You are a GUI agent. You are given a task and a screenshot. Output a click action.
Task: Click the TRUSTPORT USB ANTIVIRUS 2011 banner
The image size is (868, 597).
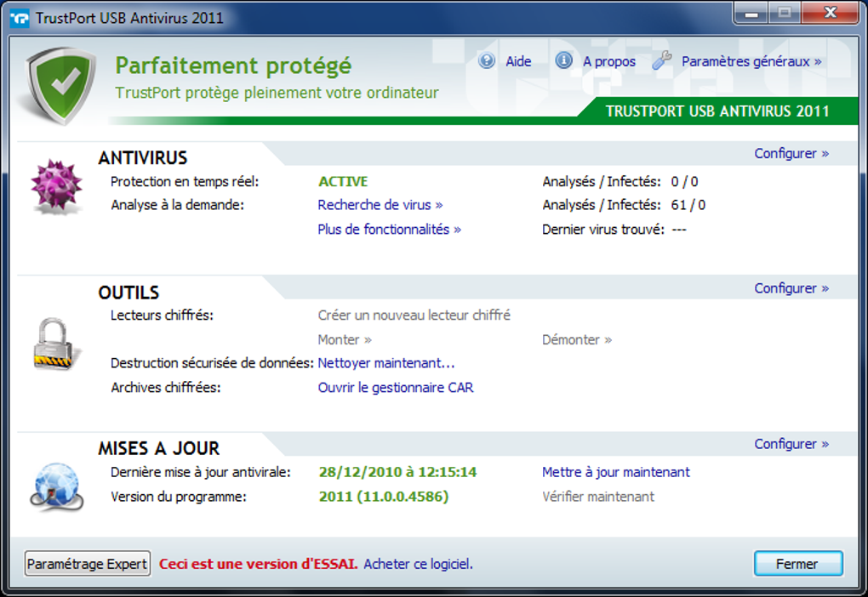(x=717, y=111)
